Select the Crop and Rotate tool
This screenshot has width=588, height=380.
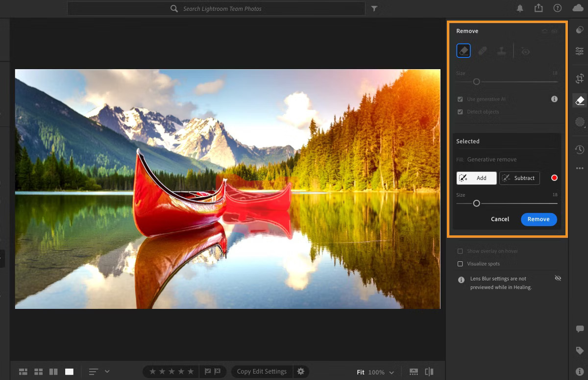[x=580, y=78]
